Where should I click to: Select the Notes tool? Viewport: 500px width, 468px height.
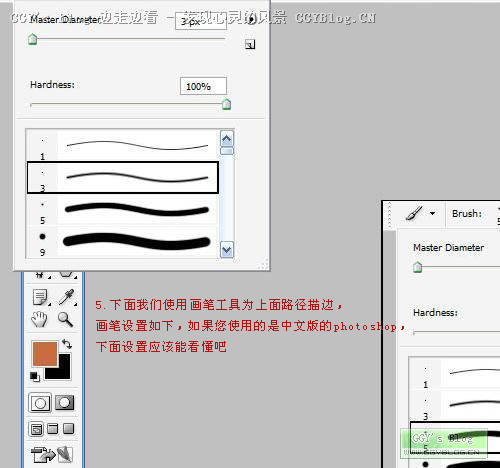41,297
